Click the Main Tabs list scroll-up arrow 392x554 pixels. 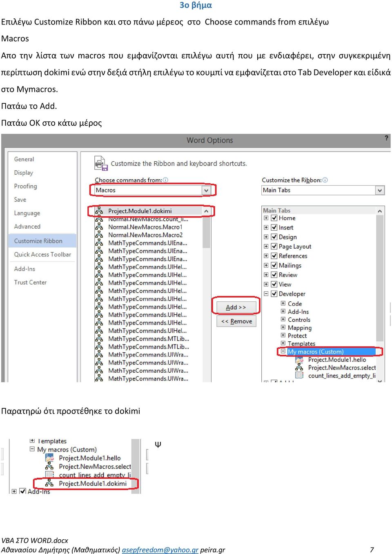pos(380,211)
